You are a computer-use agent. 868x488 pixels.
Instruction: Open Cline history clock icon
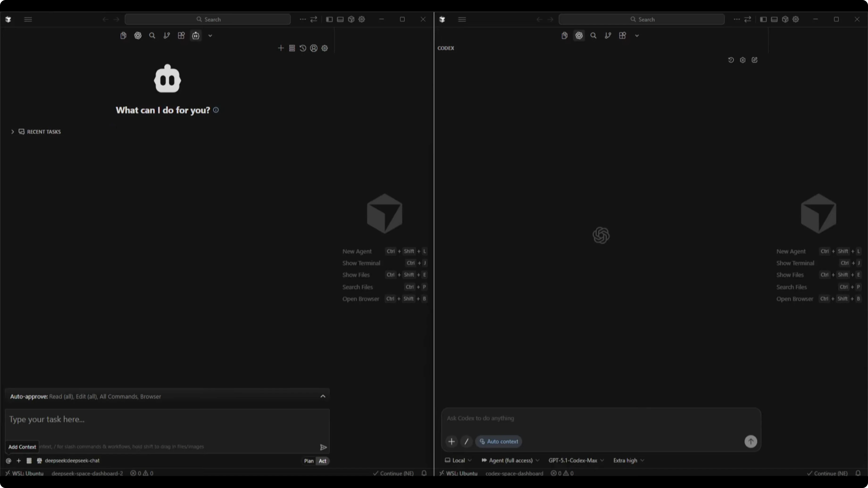coord(303,48)
